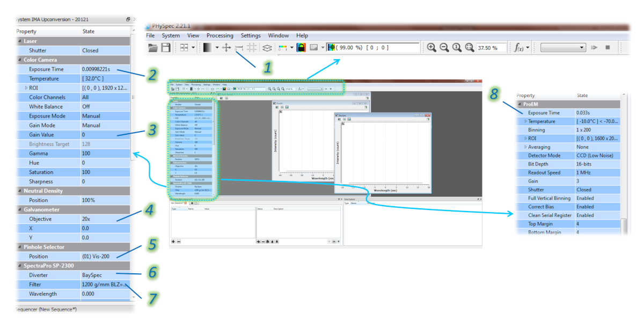Image resolution: width=644 pixels, height=327 pixels.
Task: Open the grayscale colormap dropdown arrow
Action: coord(217,48)
